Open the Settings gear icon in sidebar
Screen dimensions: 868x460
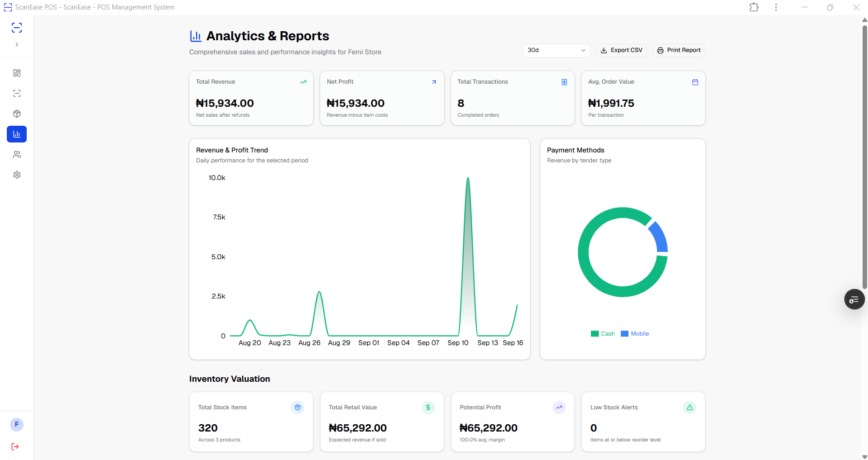17,175
